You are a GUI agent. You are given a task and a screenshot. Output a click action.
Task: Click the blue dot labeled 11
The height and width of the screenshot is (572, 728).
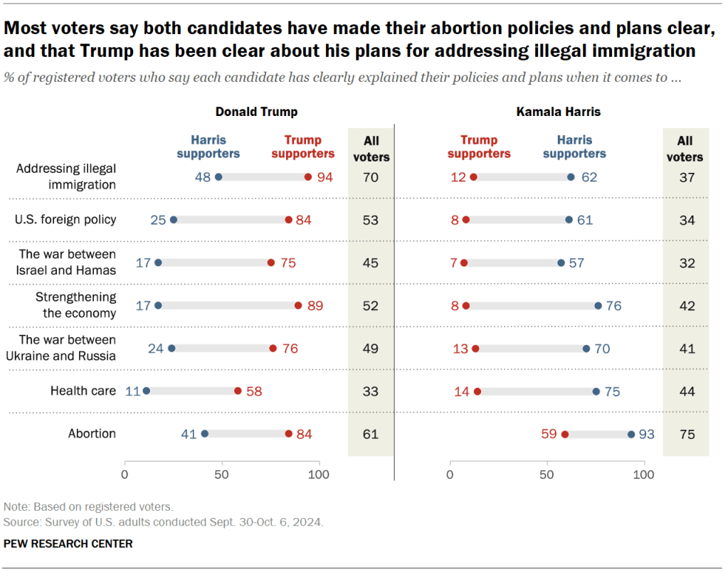click(x=147, y=391)
